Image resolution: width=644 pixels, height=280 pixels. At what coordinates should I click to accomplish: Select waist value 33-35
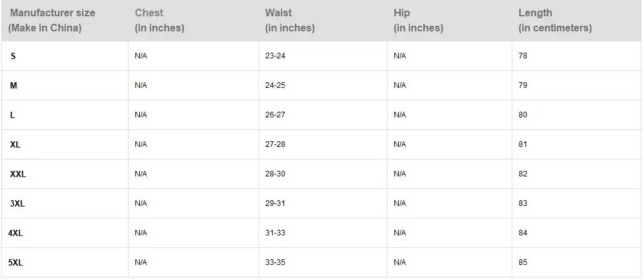click(x=275, y=262)
